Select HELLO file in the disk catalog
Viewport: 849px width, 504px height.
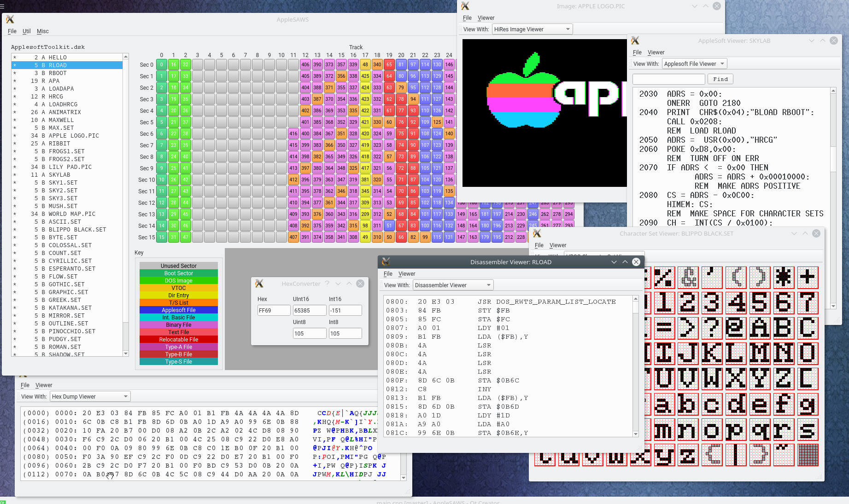(67, 57)
